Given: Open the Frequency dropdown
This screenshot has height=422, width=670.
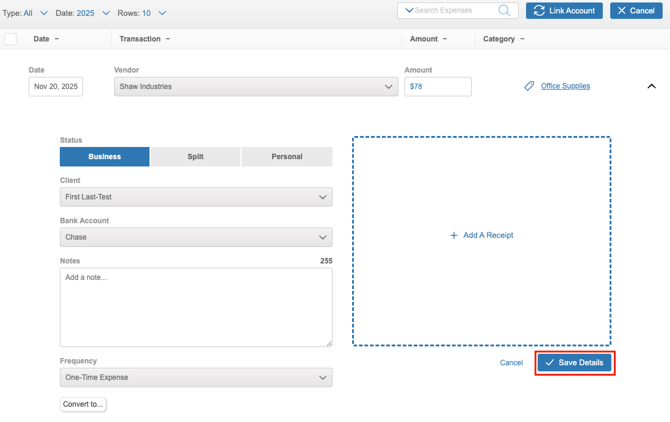Looking at the screenshot, I should 196,378.
